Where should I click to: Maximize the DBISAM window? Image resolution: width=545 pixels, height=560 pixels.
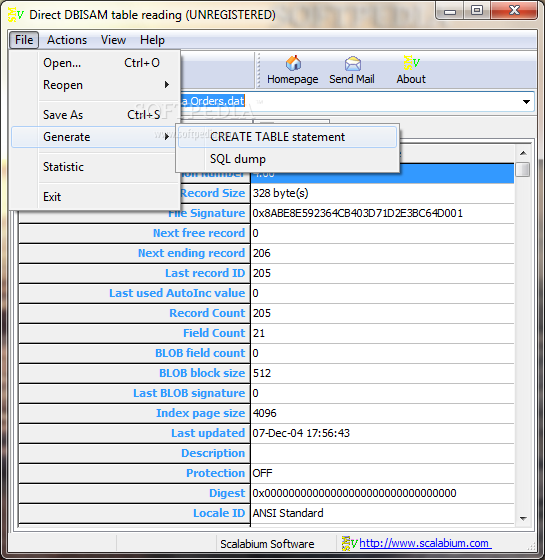pyautogui.click(x=477, y=10)
